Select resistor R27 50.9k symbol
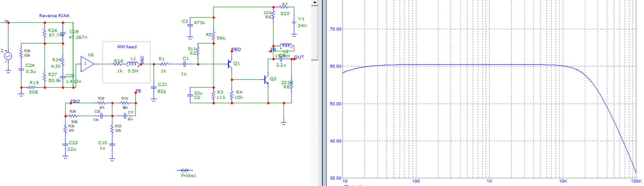 click(45, 77)
